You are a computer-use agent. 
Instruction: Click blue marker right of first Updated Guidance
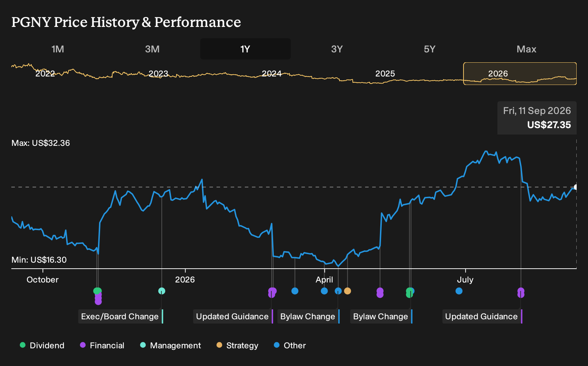coord(295,291)
